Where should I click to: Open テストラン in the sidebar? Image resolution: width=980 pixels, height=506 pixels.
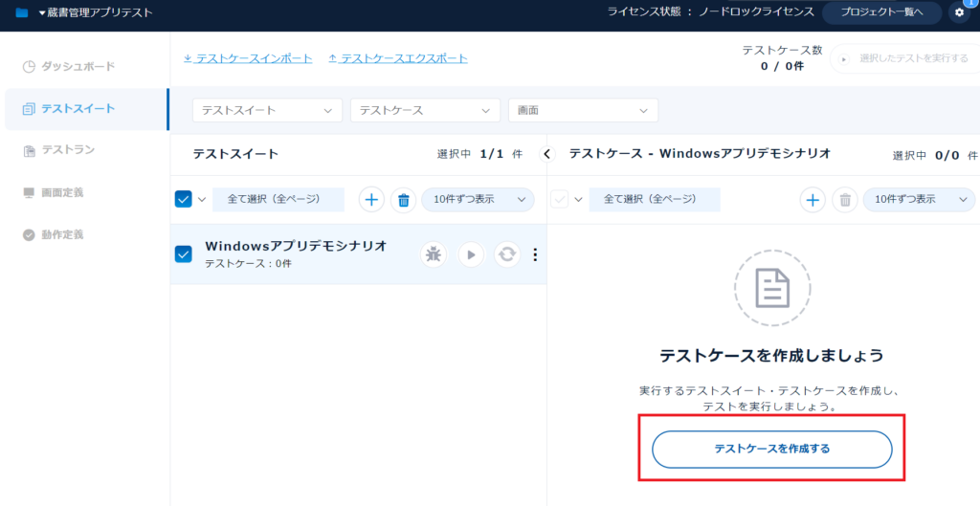pyautogui.click(x=67, y=150)
